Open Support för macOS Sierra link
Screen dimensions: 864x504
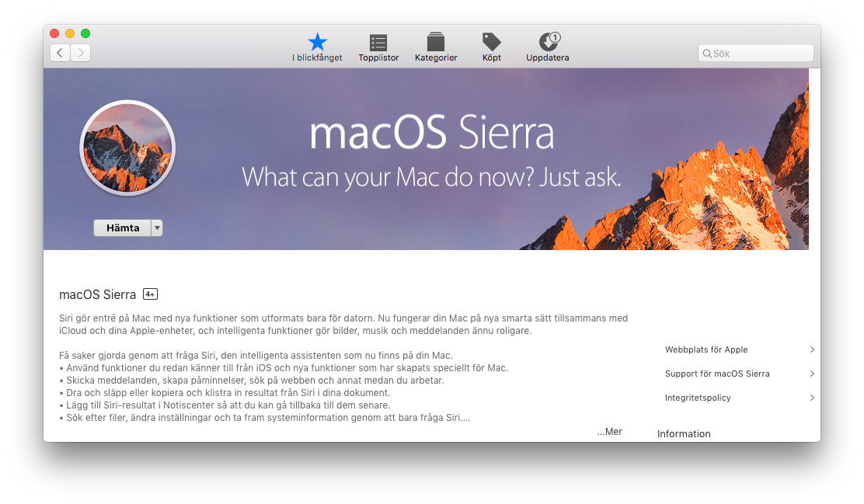pyautogui.click(x=717, y=374)
